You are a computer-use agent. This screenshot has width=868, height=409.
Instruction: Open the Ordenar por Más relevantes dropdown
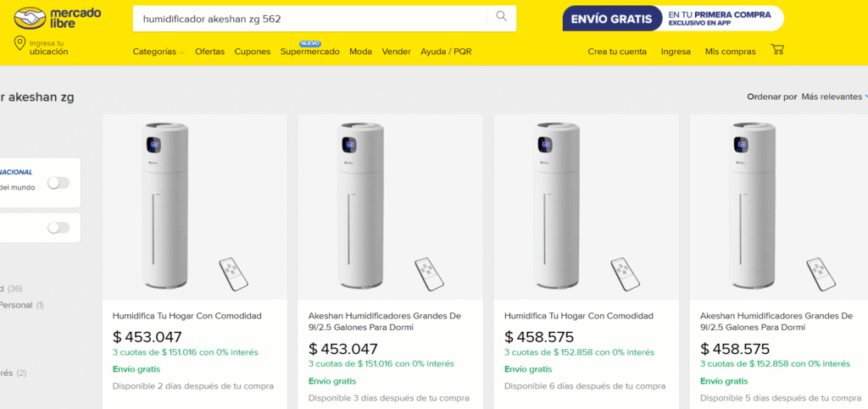point(832,97)
